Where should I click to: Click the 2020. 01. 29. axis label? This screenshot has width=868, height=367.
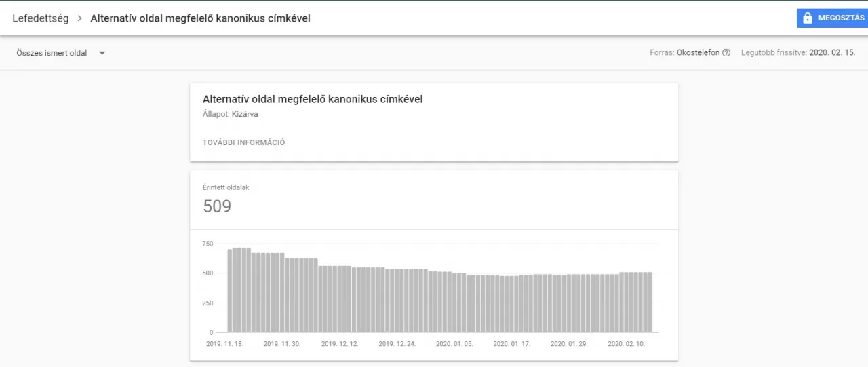[x=569, y=344]
